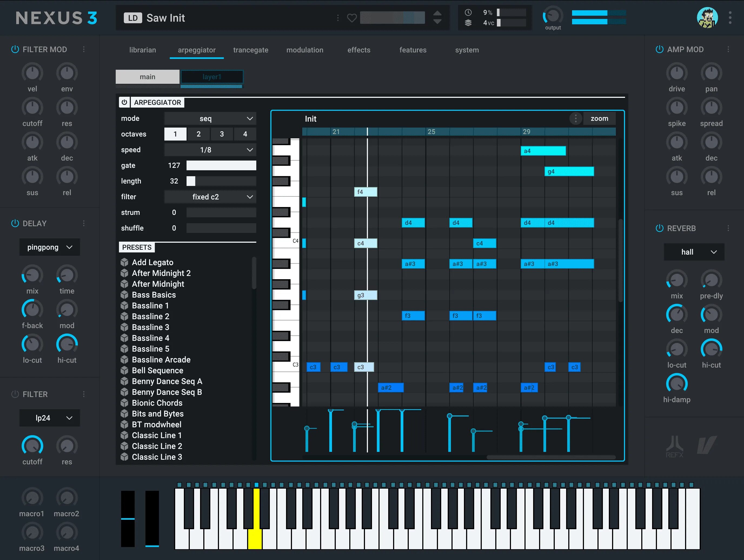Click the Filter Mod cutoff knob

(32, 108)
